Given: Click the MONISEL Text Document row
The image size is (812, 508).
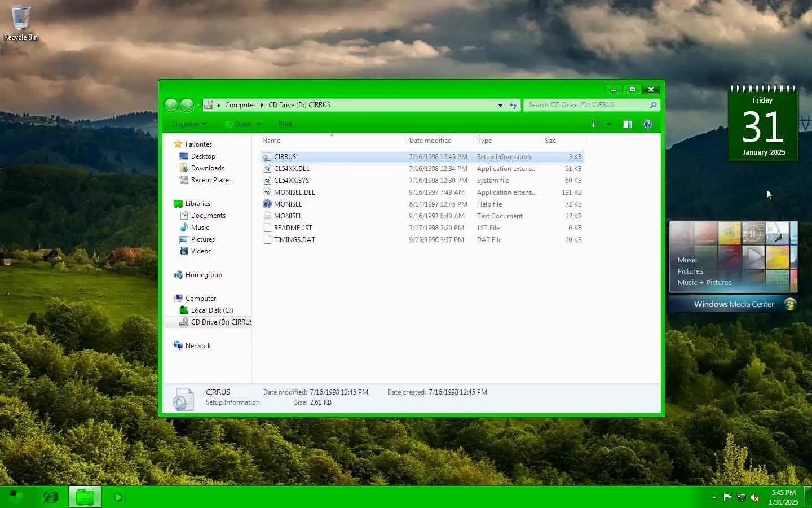Looking at the screenshot, I should (422, 216).
